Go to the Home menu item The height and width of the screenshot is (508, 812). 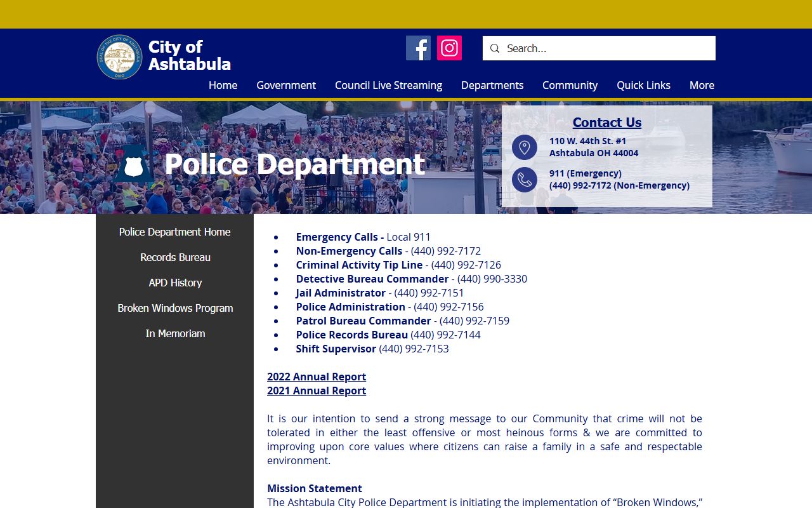223,85
